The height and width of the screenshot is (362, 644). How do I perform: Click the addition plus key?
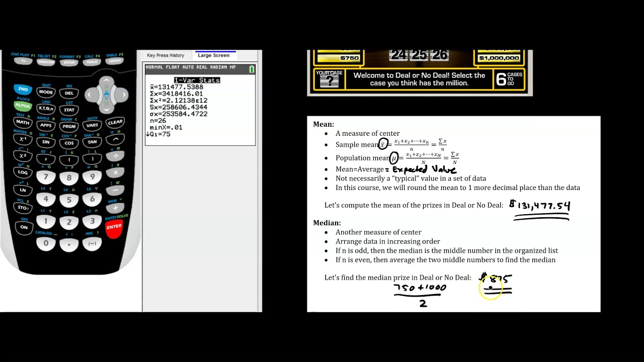point(115,208)
